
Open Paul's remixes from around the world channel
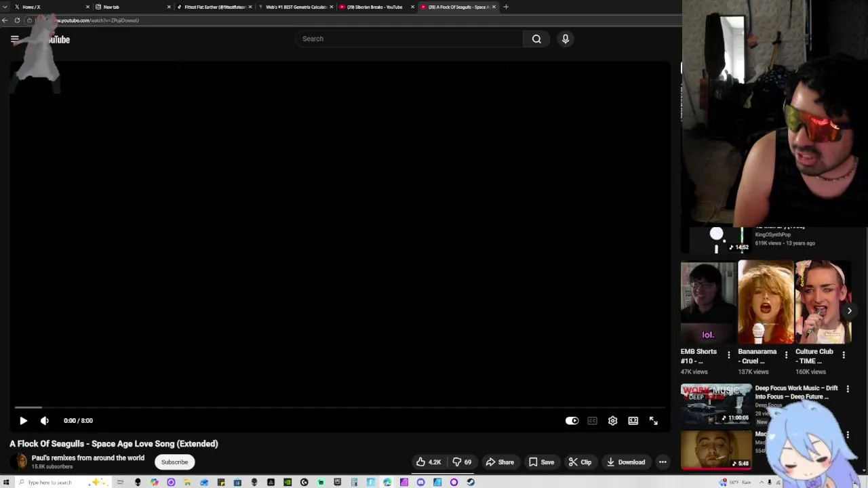[88, 458]
